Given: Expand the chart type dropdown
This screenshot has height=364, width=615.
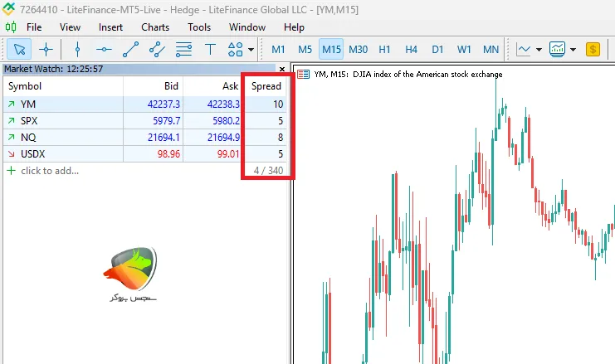Looking at the screenshot, I should pos(539,50).
